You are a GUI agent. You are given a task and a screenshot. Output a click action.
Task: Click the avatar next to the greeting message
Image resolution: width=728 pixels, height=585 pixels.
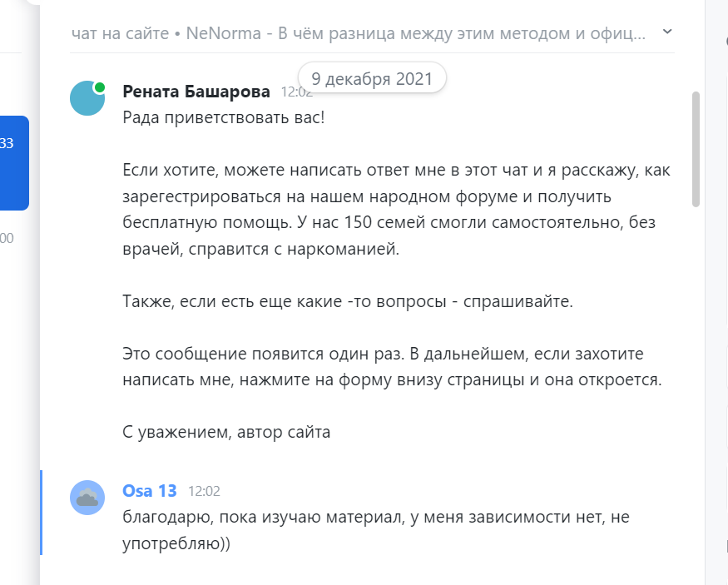pos(87,98)
